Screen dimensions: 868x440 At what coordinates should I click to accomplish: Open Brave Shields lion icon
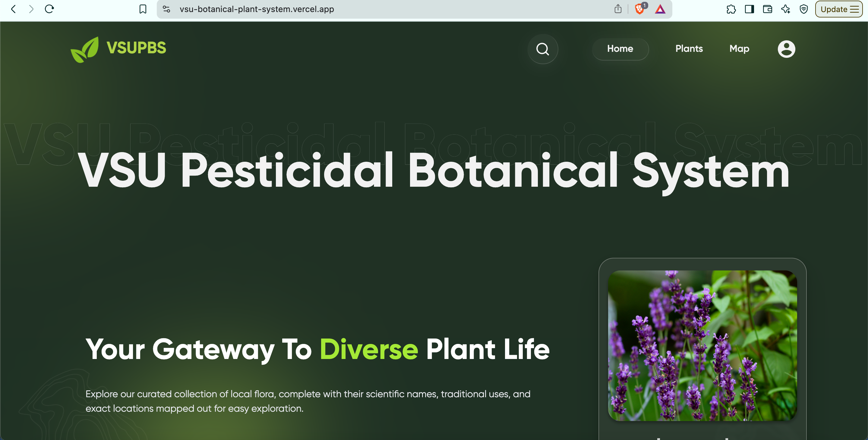click(x=639, y=9)
